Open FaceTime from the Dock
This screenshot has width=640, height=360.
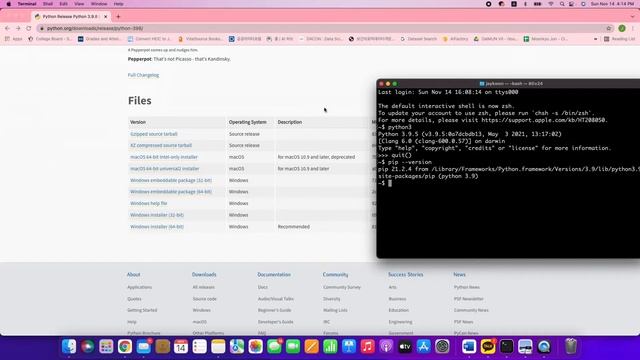(293, 347)
